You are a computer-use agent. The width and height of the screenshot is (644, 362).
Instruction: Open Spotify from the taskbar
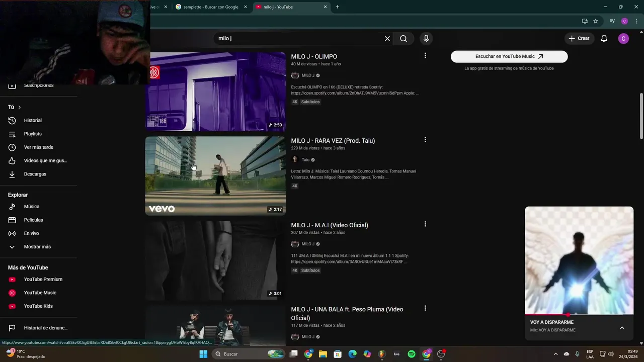coord(412,354)
